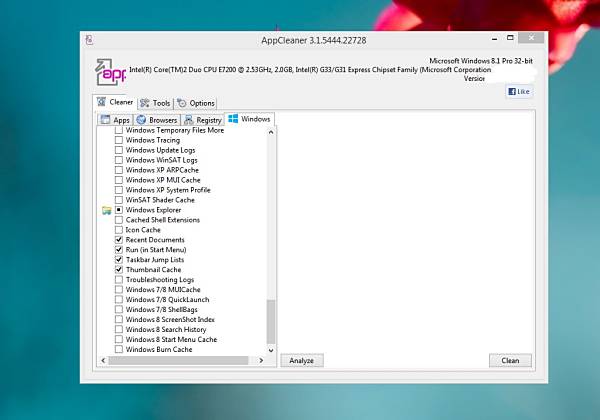Enable WinSAT Shader Cache checkbox
600x420 pixels.
pyautogui.click(x=119, y=200)
